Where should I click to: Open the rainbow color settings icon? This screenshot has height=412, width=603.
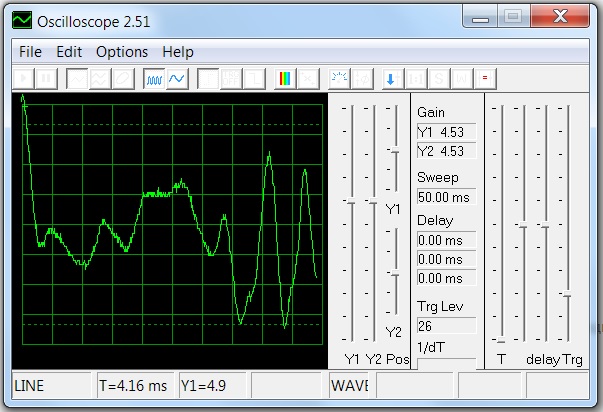[285, 78]
